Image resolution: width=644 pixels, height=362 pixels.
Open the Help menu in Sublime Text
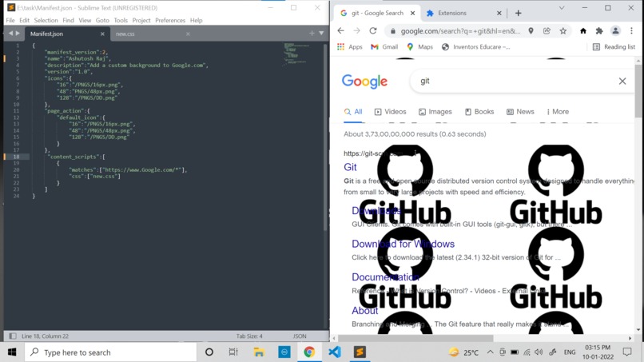pyautogui.click(x=196, y=20)
